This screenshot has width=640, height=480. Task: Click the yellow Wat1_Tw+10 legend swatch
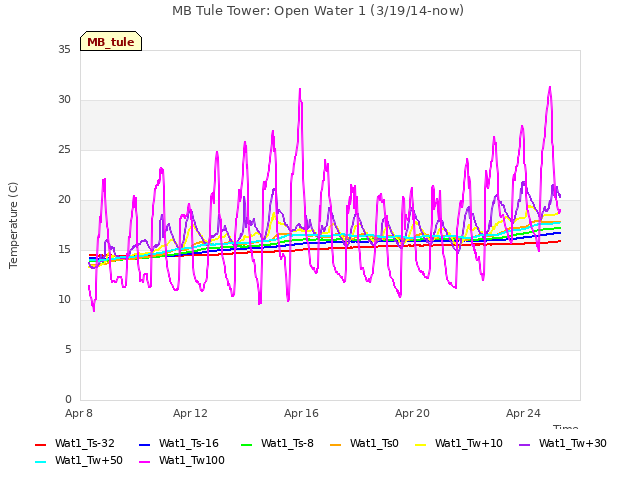click(420, 444)
